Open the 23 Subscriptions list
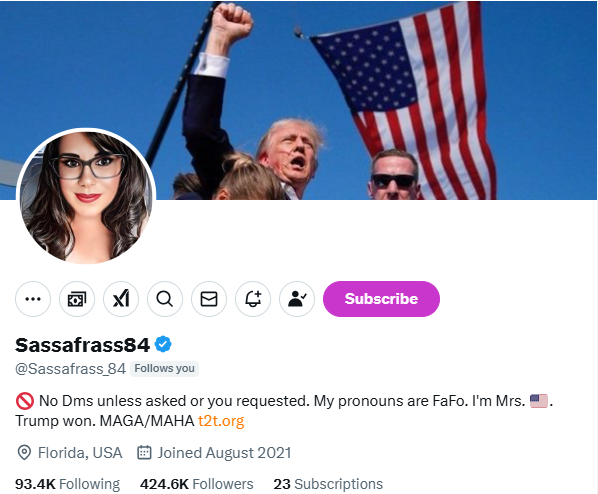 tap(328, 484)
